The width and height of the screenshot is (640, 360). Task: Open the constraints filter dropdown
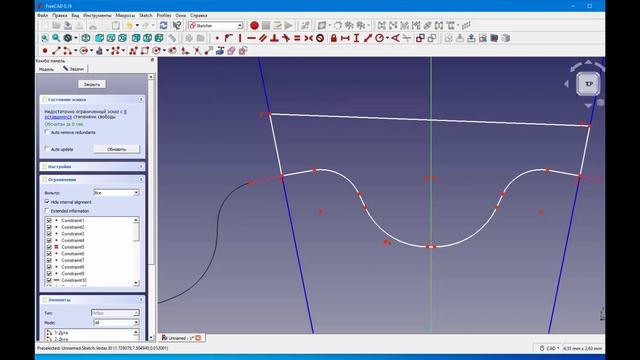(x=116, y=192)
